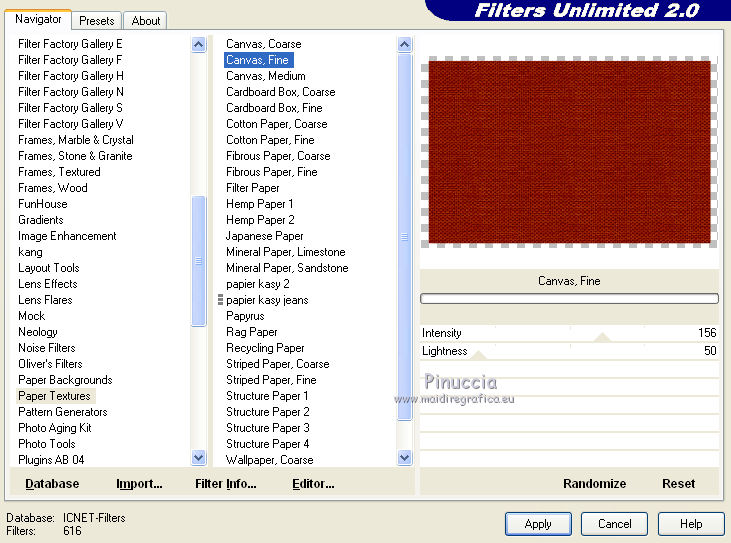Screen dimensions: 731x543
Task: Select Filter Factory Gallery E category
Action: coord(70,44)
